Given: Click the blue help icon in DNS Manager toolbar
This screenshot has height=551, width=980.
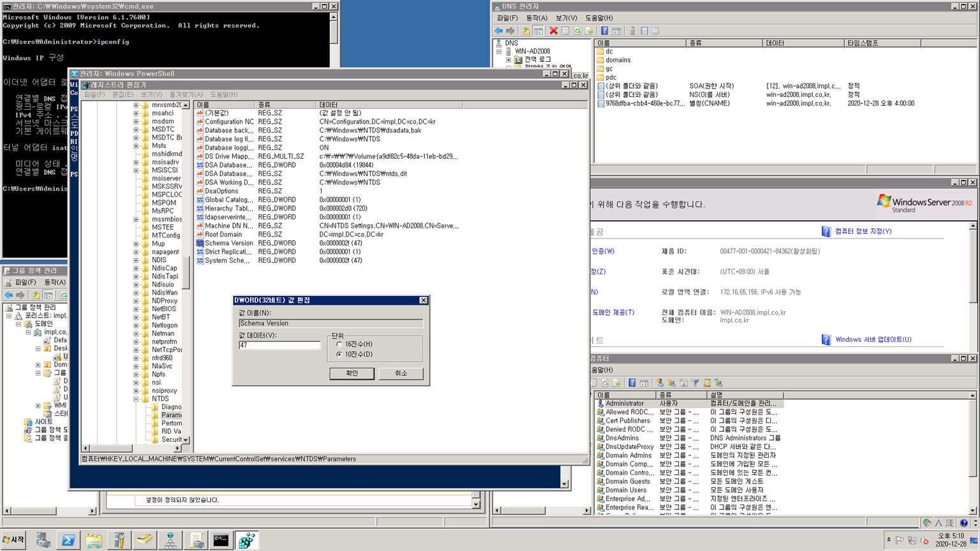Looking at the screenshot, I should point(604,31).
